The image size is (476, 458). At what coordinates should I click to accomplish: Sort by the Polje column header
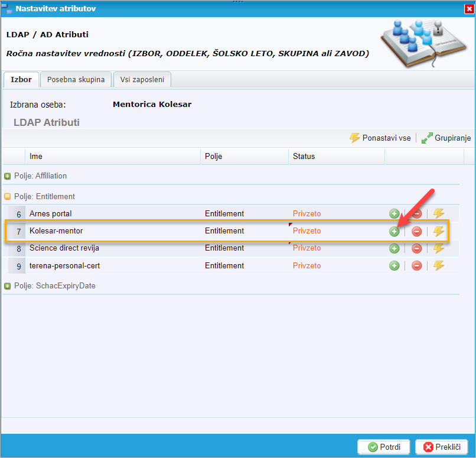[244, 157]
